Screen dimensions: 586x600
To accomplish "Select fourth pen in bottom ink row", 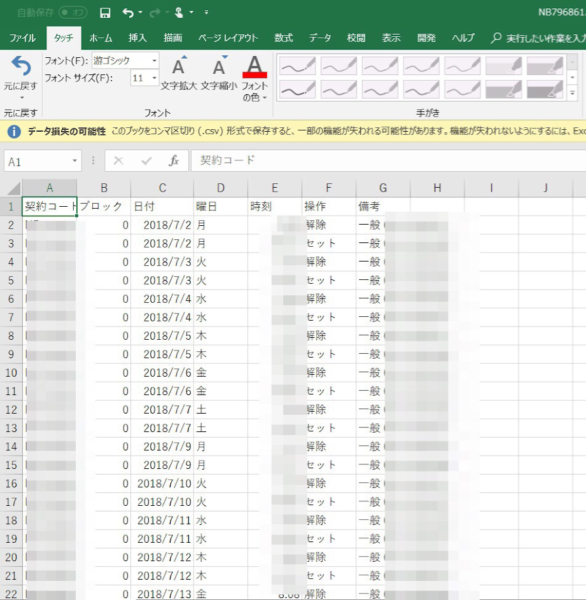I will 421,90.
